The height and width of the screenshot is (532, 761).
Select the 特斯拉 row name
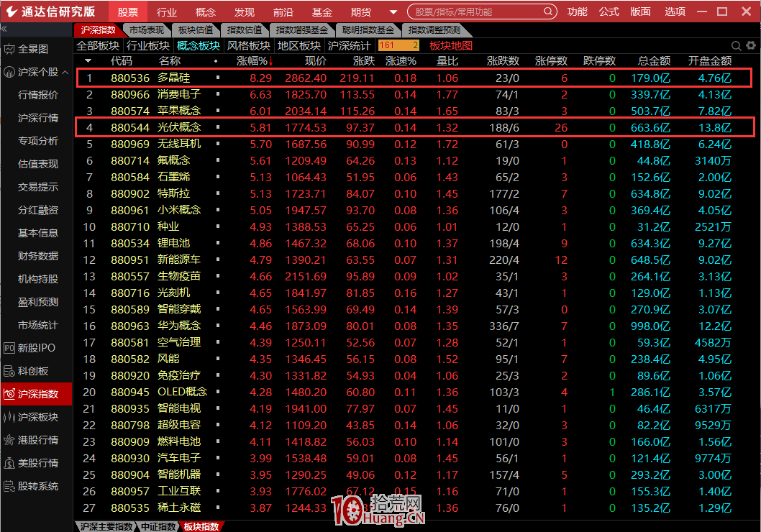(174, 193)
